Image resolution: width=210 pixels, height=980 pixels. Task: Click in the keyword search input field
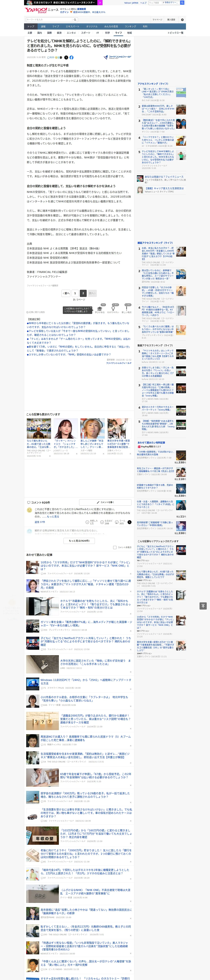(x=49, y=20)
